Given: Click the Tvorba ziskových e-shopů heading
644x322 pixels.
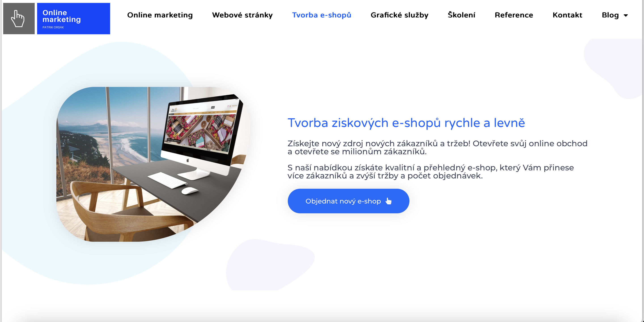Looking at the screenshot, I should pyautogui.click(x=406, y=123).
